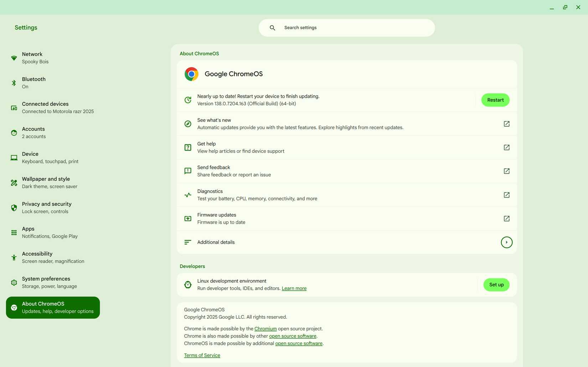Open the Get help question mark icon
This screenshot has height=367, width=588.
[x=187, y=147]
